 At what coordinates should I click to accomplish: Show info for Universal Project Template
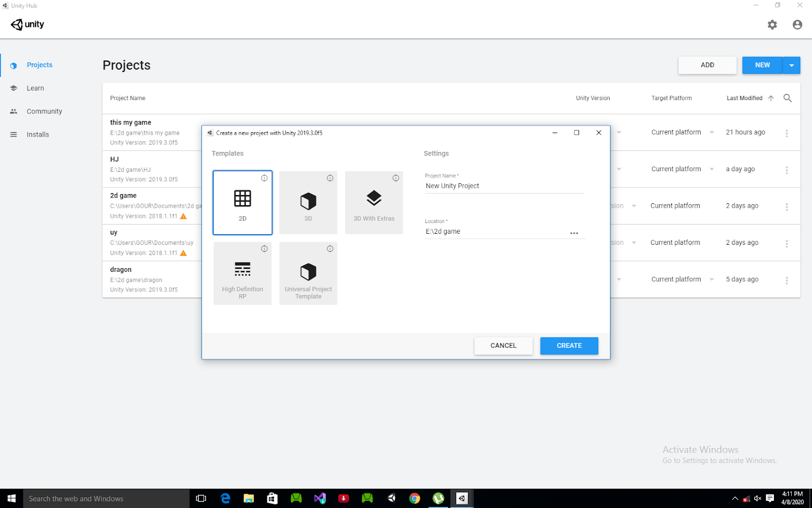330,248
